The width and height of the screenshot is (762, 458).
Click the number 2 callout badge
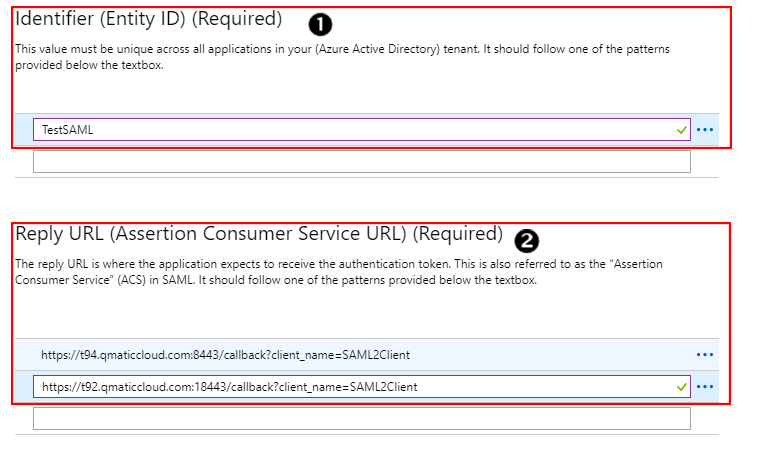pos(526,240)
